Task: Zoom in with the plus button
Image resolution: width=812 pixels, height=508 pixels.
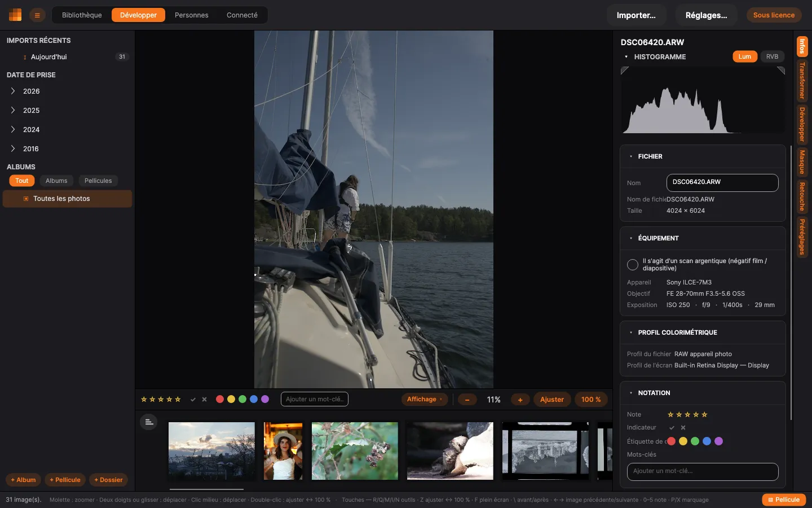Action: [x=520, y=400]
